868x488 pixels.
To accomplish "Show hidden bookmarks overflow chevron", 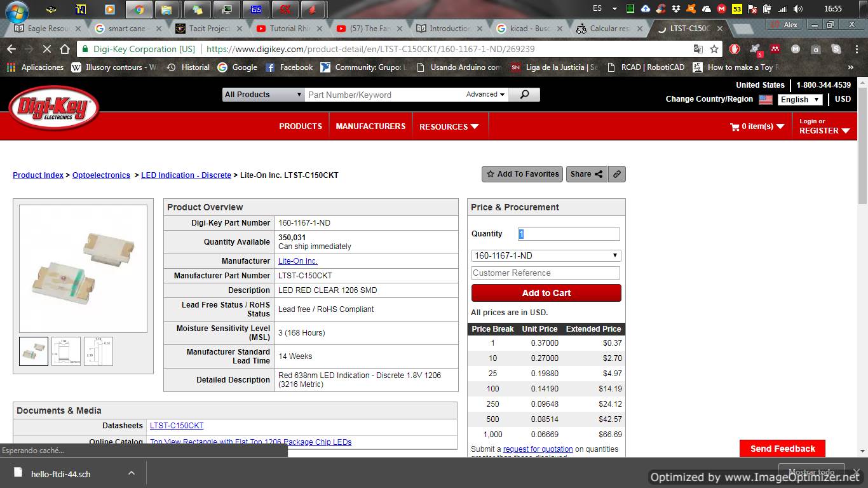I will 851,67.
